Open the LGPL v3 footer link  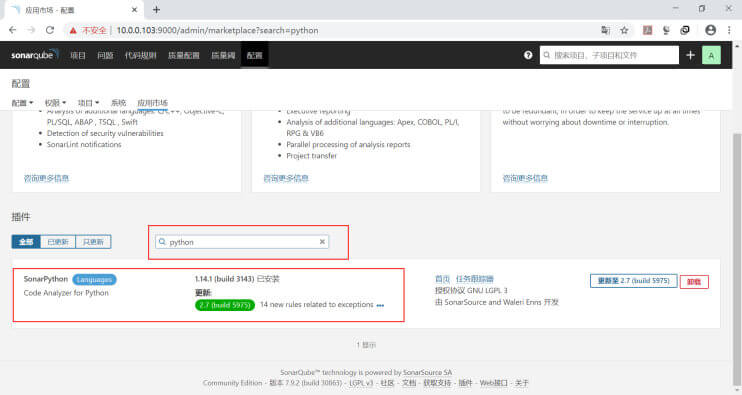(x=361, y=383)
